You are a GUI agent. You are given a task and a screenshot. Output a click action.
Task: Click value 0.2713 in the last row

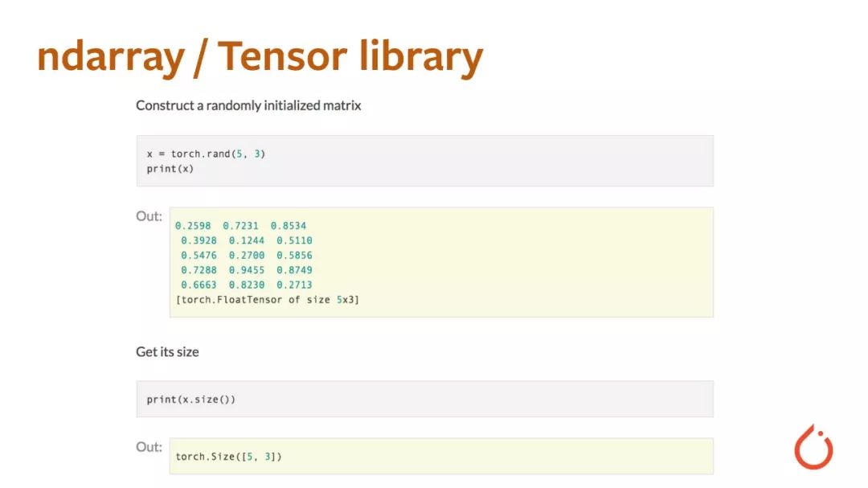[x=294, y=285]
